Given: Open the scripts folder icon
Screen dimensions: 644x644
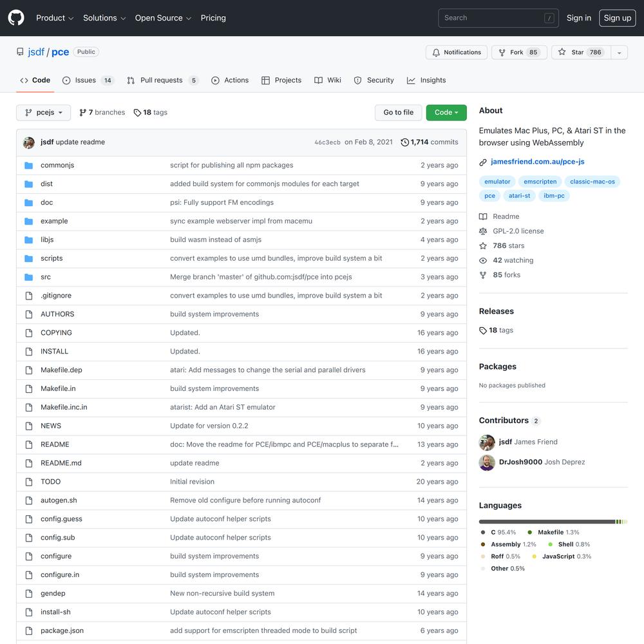Looking at the screenshot, I should pyautogui.click(x=29, y=258).
